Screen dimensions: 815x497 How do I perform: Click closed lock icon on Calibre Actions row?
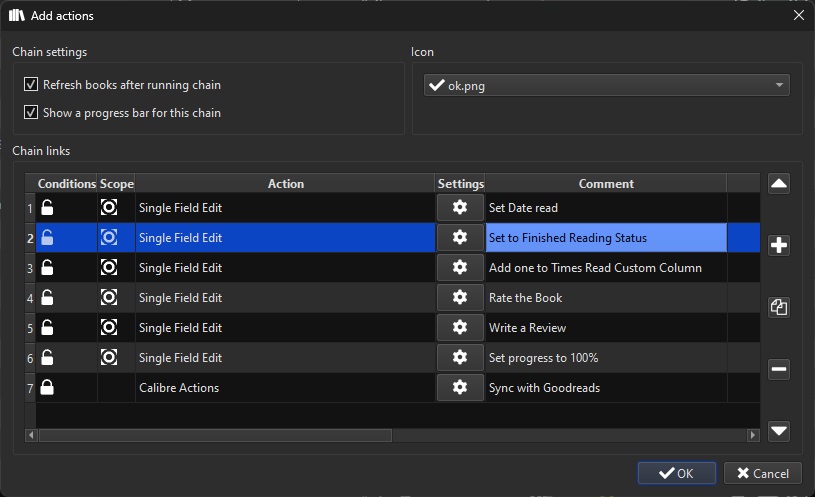point(47,387)
